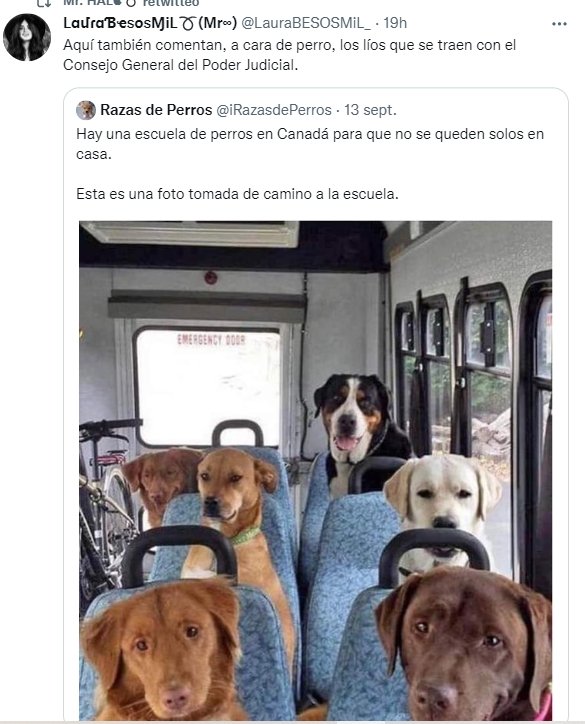Image resolution: width=585 pixels, height=724 pixels.
Task: Open the quoted tweet text about Canadá
Action: (310, 144)
